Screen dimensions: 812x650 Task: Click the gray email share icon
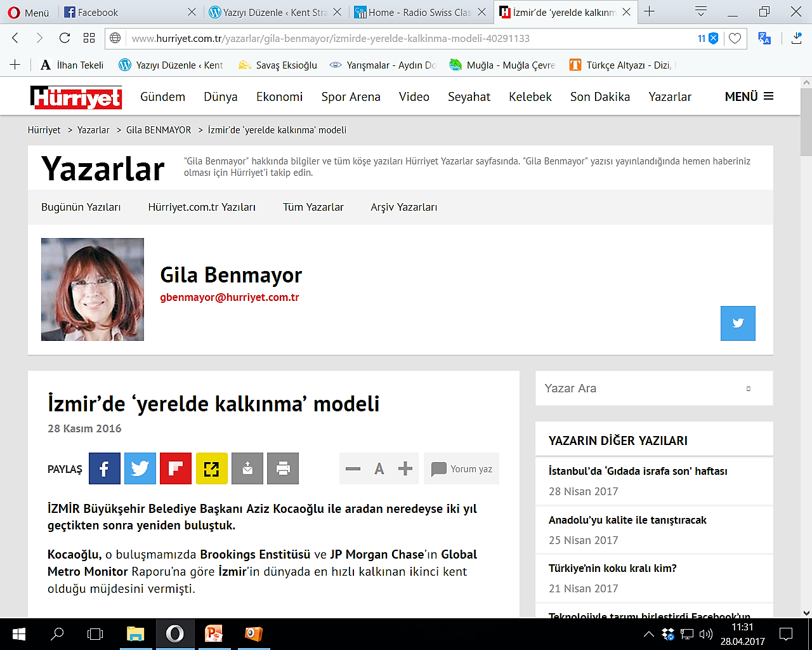tap(247, 468)
